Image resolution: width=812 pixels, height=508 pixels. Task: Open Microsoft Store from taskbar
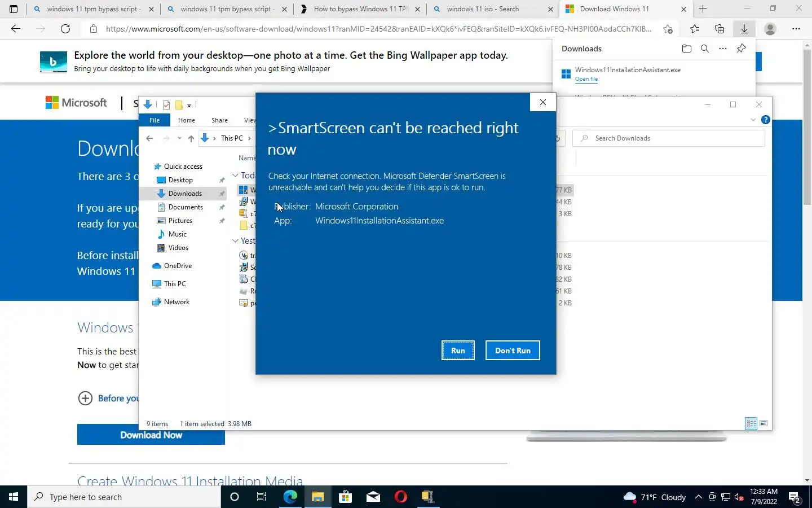coord(345,497)
